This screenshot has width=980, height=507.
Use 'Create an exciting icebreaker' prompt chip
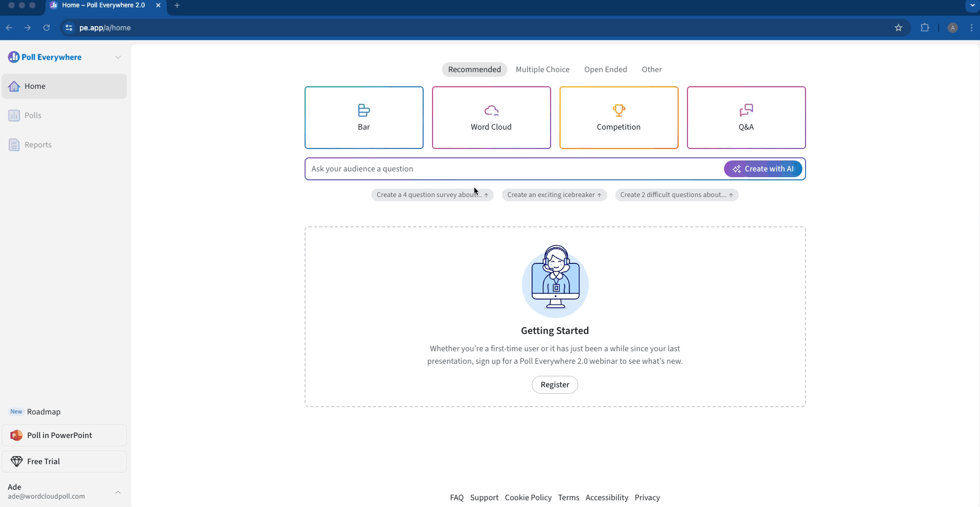pos(554,195)
